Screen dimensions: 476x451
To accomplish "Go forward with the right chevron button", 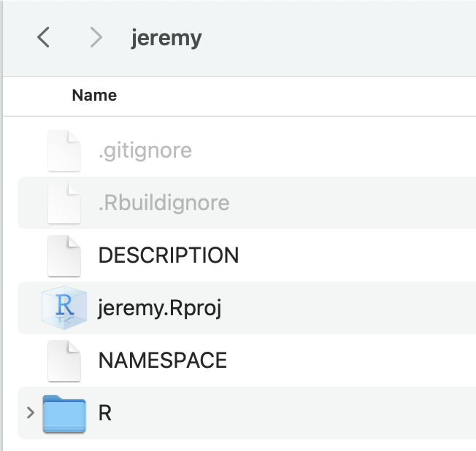I will (96, 37).
